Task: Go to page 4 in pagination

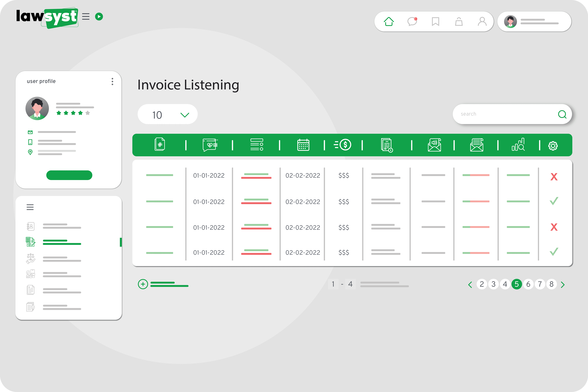Action: (505, 284)
